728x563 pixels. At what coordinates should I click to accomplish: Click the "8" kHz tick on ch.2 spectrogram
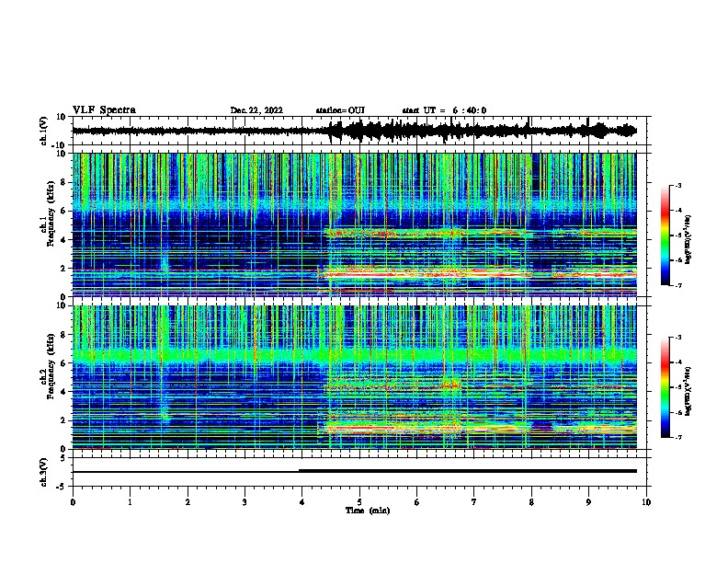(63, 335)
